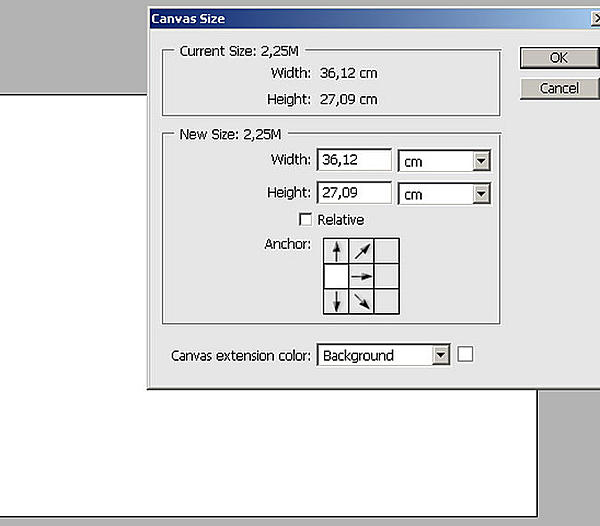Click the canvas extension color swatch
Viewport: 600px width, 526px height.
(x=465, y=354)
